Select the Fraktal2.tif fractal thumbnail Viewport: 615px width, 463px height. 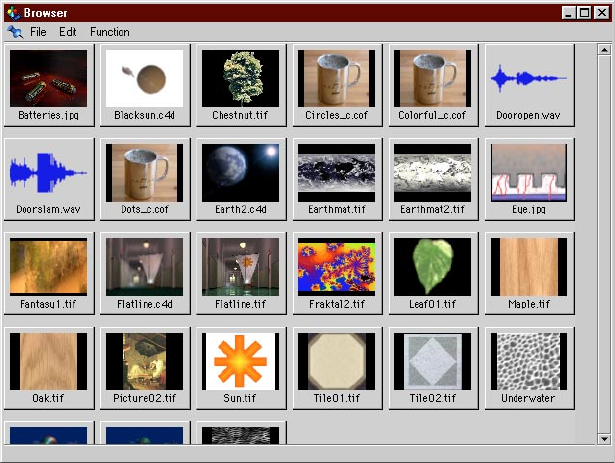click(x=337, y=267)
